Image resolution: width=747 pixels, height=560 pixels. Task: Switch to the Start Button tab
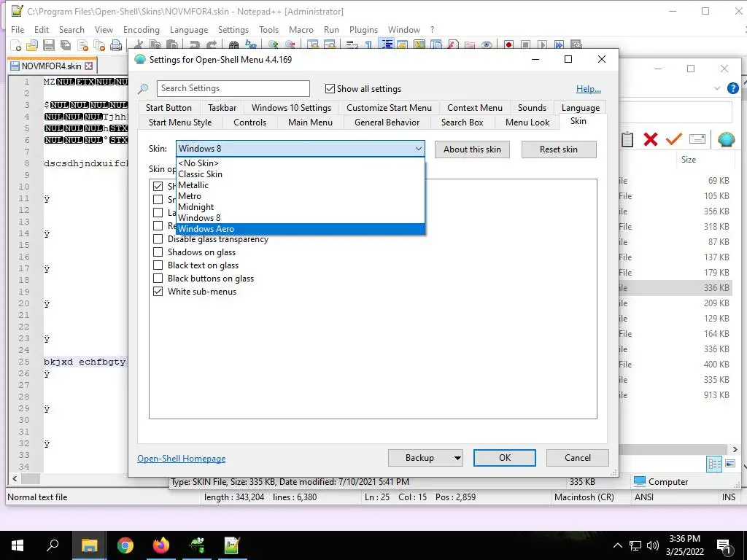tap(169, 108)
